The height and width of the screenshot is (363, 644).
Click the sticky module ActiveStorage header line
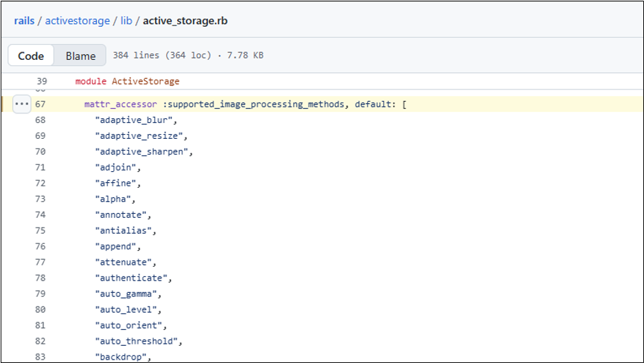tap(127, 81)
